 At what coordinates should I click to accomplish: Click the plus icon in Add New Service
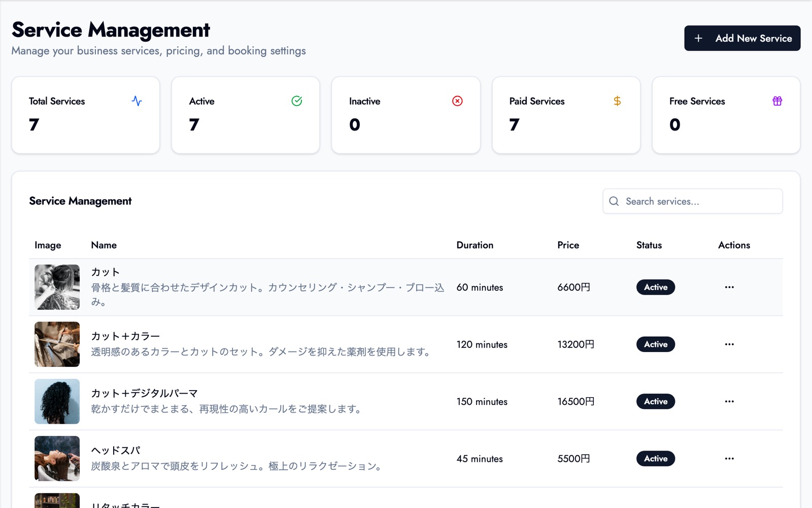click(x=698, y=38)
